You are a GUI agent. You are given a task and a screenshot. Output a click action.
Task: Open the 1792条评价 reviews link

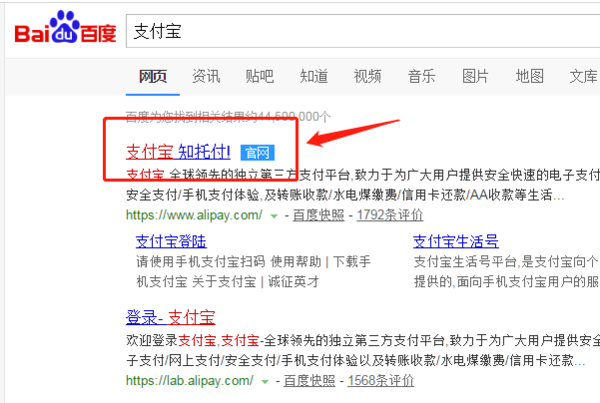tap(390, 215)
